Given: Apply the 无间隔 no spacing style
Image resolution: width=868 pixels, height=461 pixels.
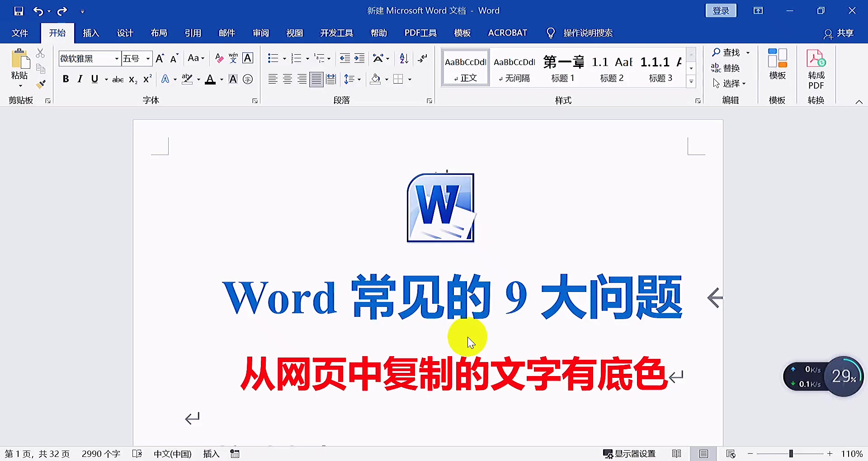Looking at the screenshot, I should [x=514, y=67].
